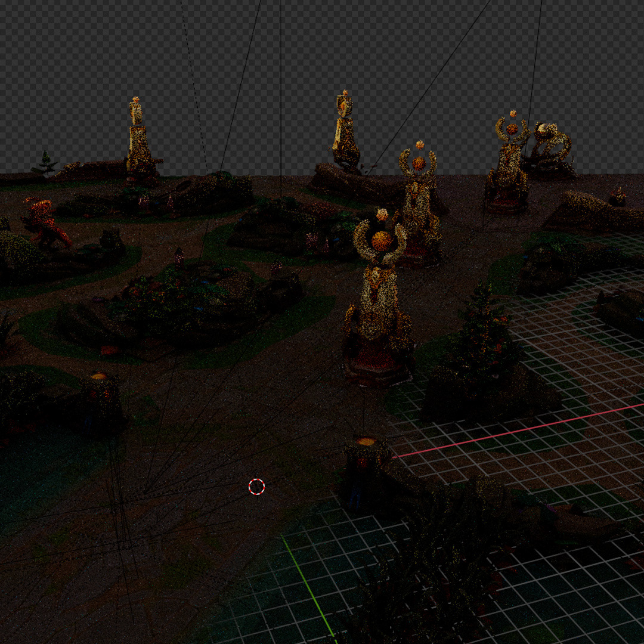This screenshot has width=644, height=644.
Task: Click the green Y axis line
Action: click(x=309, y=589)
